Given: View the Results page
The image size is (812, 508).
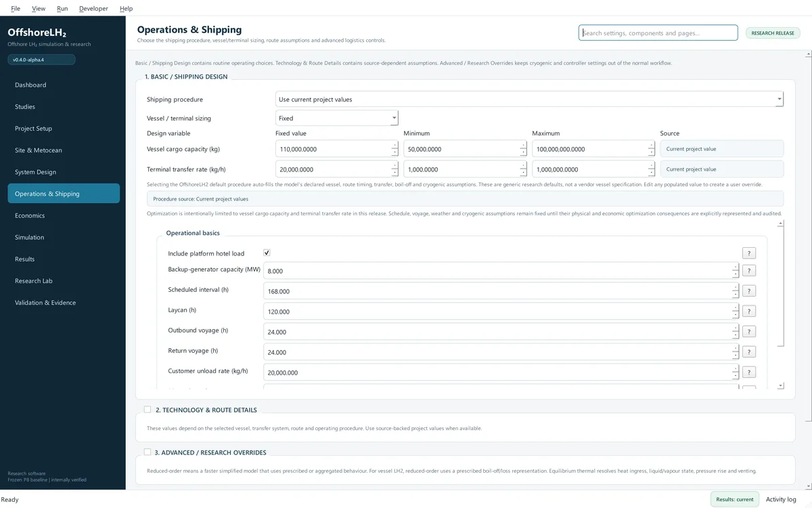Looking at the screenshot, I should [x=64, y=259].
